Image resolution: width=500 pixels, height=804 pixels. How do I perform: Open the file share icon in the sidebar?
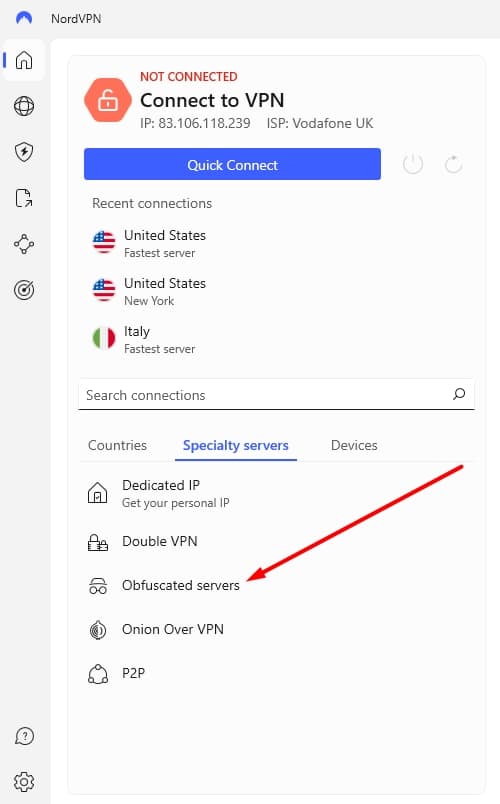pos(24,198)
